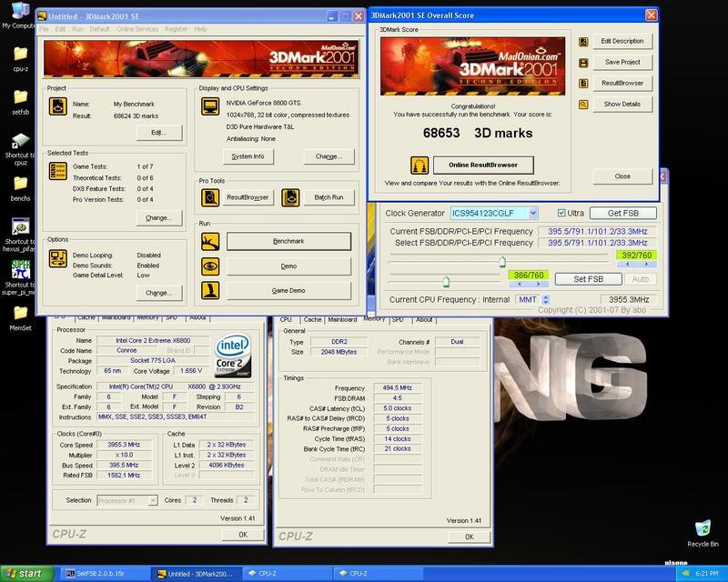This screenshot has height=582, width=728.
Task: Click the Get FSB button
Action: point(623,213)
